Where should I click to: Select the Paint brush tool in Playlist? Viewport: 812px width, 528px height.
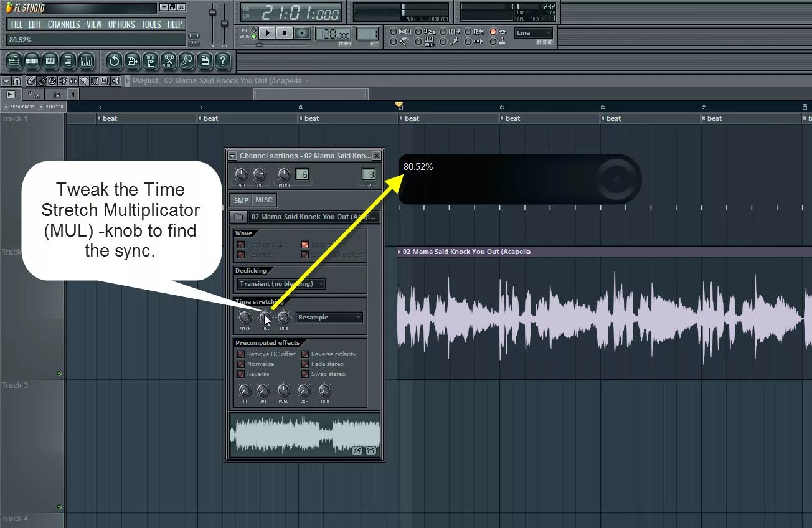42,81
